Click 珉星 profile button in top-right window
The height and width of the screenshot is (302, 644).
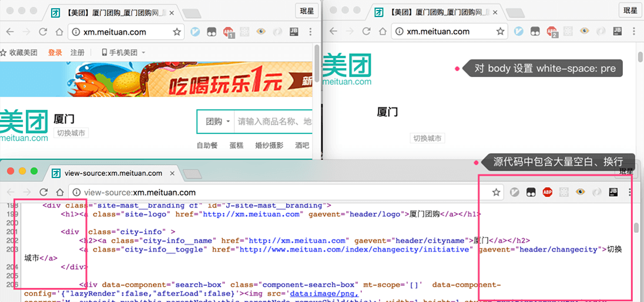tap(630, 10)
